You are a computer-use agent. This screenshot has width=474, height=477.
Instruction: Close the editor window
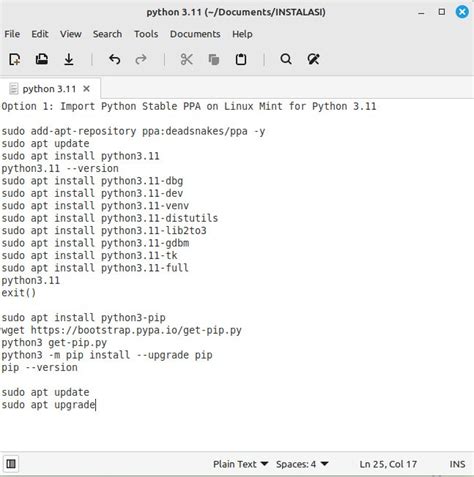tap(462, 12)
